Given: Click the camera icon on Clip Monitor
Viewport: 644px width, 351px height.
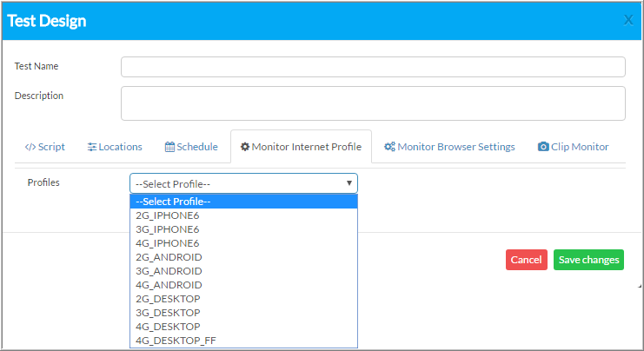Looking at the screenshot, I should click(543, 147).
